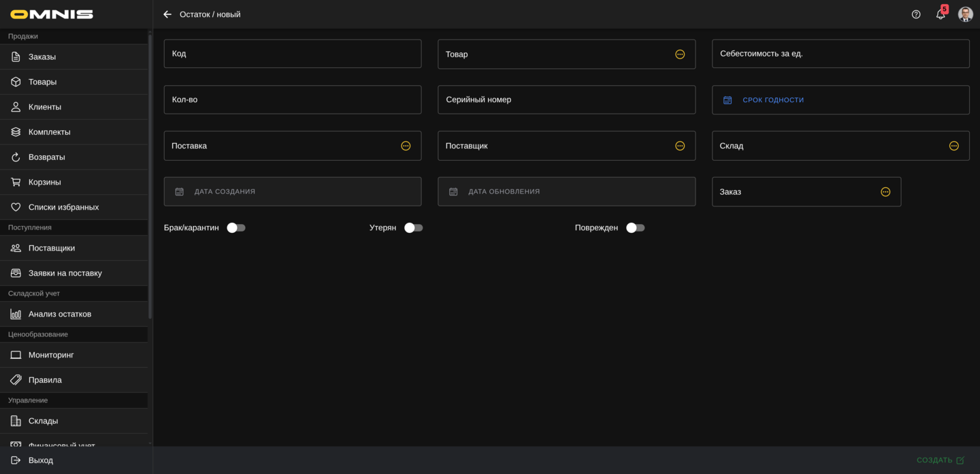The width and height of the screenshot is (980, 474).
Task: Go to Заказы in the sidebar
Action: [x=42, y=57]
